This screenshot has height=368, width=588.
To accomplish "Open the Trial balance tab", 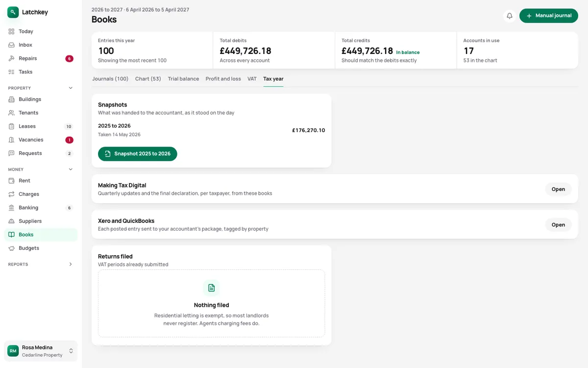I will click(183, 79).
